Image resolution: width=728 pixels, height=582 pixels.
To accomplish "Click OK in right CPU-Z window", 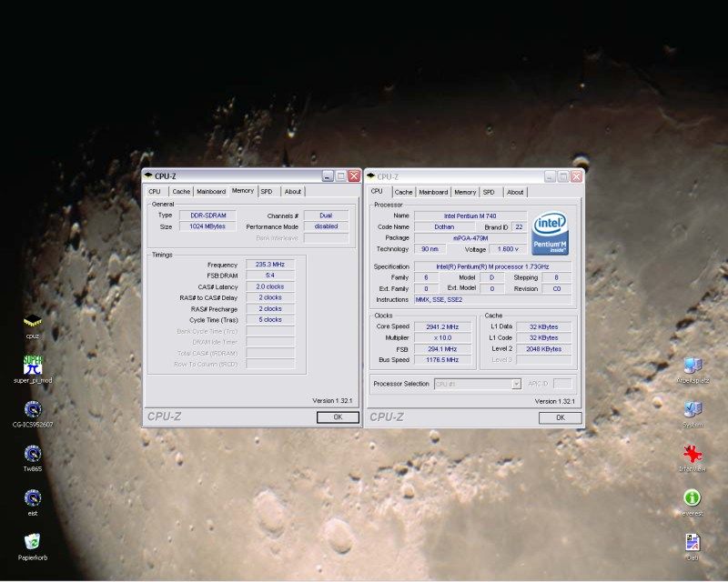I will 561,417.
